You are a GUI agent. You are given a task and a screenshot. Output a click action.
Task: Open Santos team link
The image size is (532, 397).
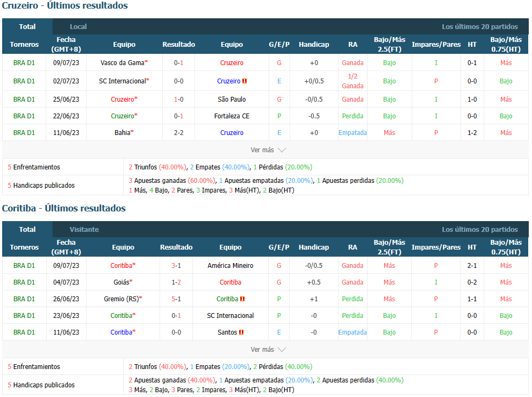pos(227,332)
